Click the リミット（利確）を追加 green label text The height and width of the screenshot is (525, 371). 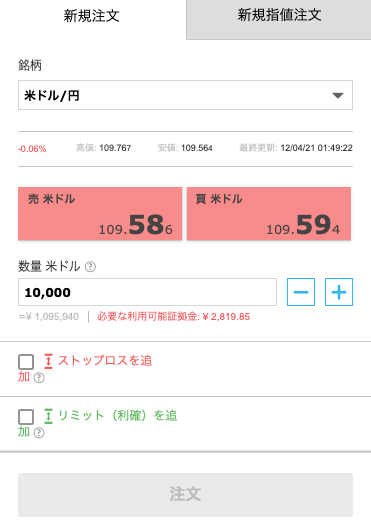(97, 424)
